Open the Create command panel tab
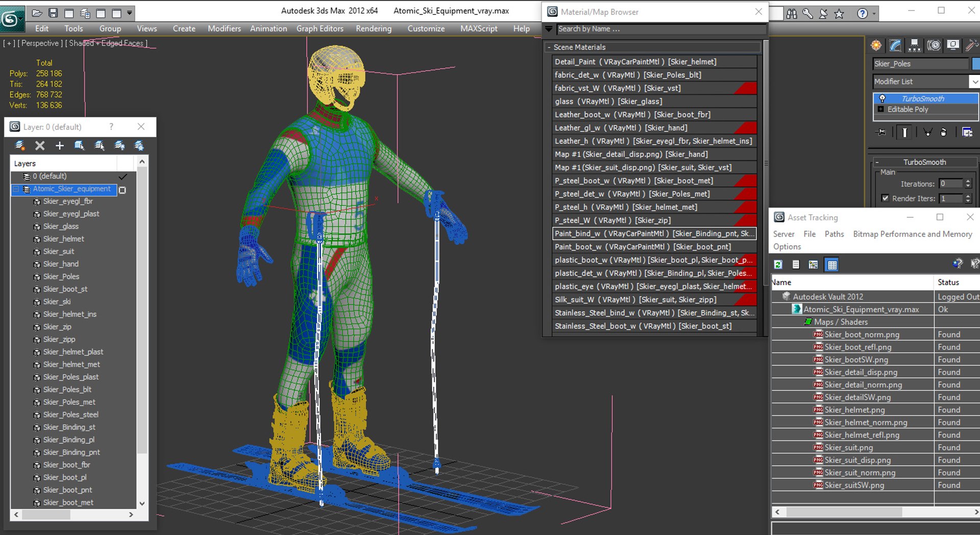The width and height of the screenshot is (980, 535). pyautogui.click(x=876, y=45)
